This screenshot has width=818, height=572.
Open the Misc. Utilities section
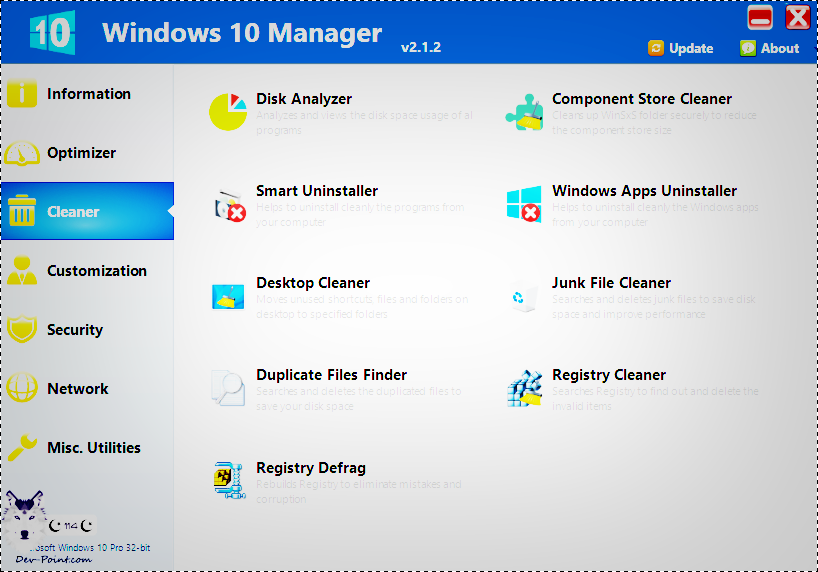pos(93,448)
